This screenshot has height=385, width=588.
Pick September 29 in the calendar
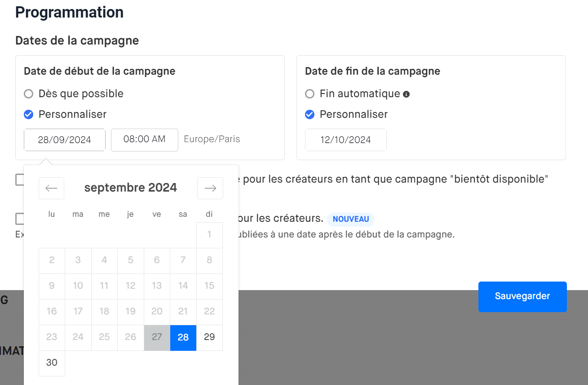[x=209, y=337]
